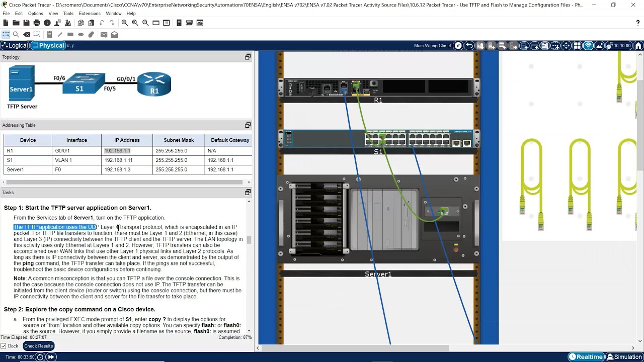Click the 10:10:00 environment time button
The image size is (644, 362).
618,46
